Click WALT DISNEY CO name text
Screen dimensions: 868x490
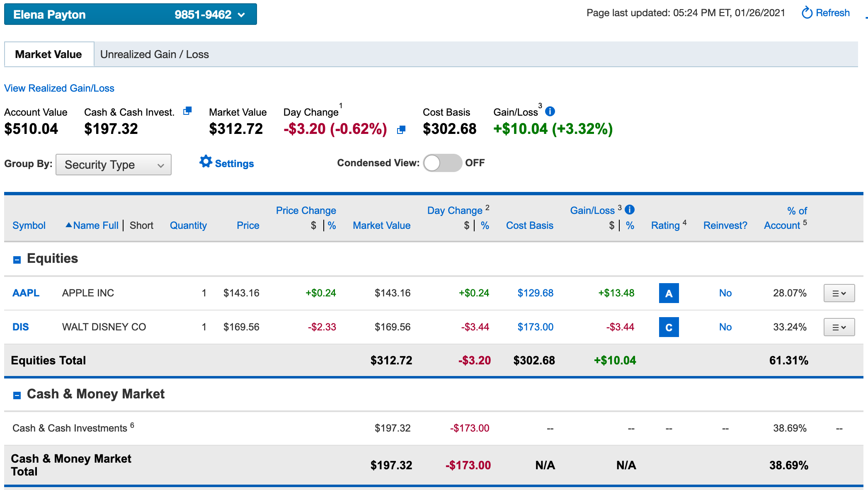tap(104, 327)
